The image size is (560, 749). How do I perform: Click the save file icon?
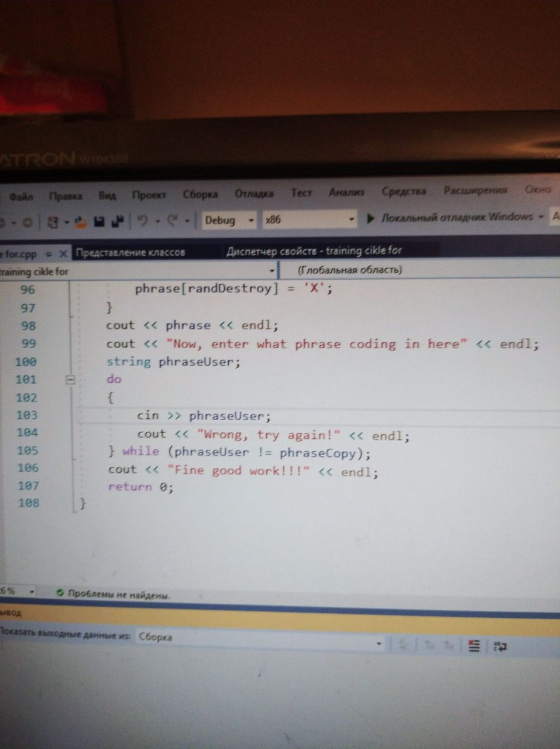99,222
